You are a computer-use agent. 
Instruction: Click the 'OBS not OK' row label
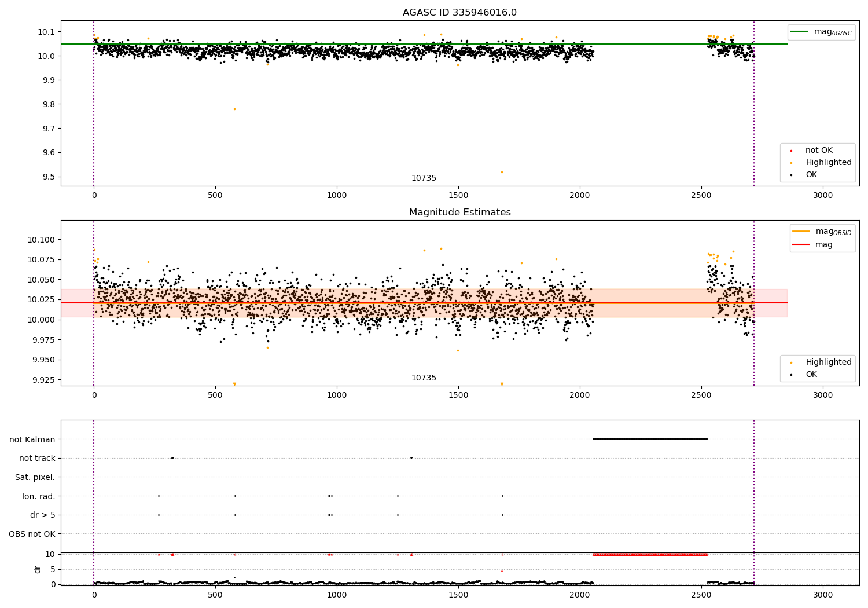(32, 534)
